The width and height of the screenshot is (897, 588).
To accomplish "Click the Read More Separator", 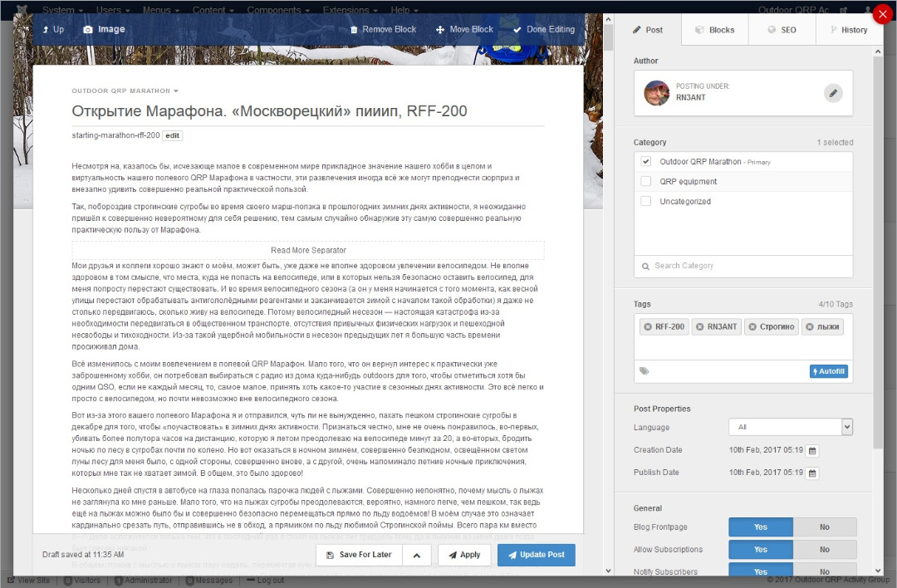I will 308,250.
